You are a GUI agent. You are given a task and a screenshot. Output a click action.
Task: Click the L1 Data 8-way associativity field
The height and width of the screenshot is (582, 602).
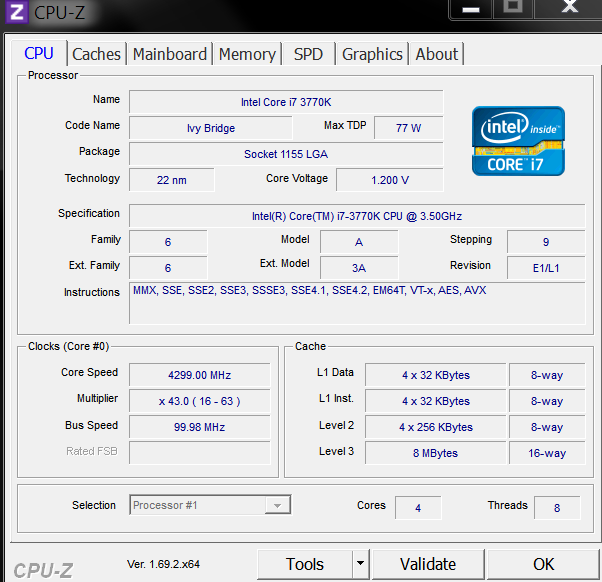click(x=547, y=375)
